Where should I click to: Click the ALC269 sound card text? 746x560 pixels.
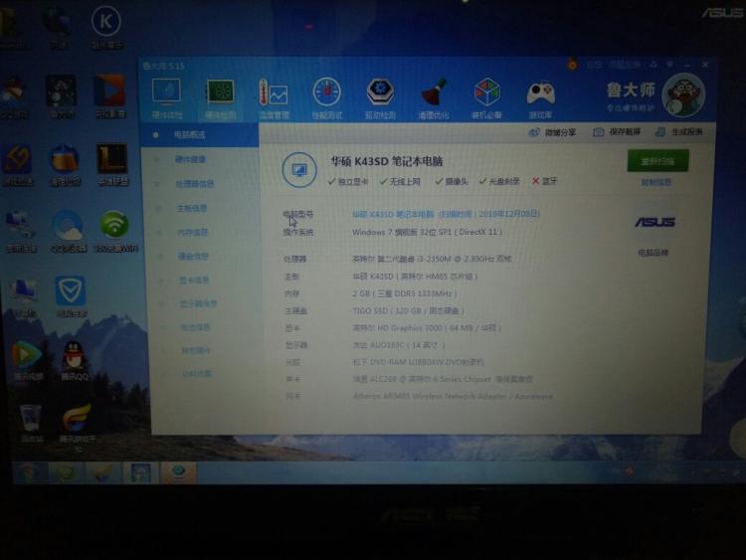(443, 379)
